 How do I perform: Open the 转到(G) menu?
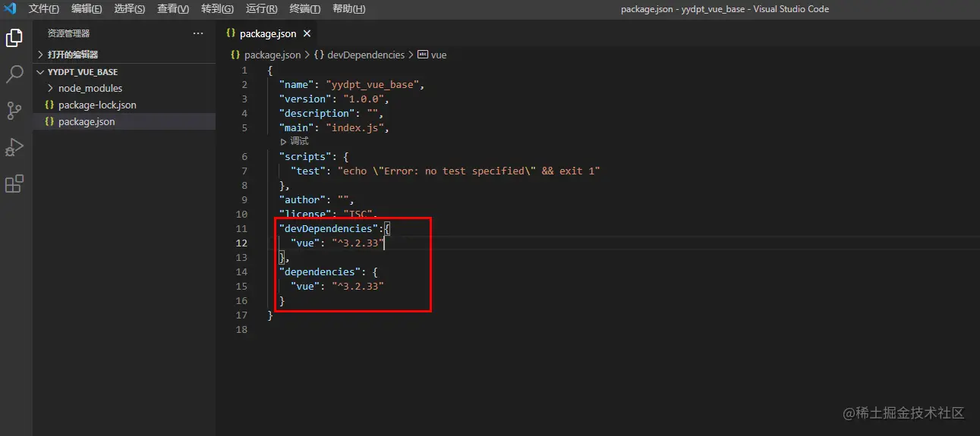[217, 9]
